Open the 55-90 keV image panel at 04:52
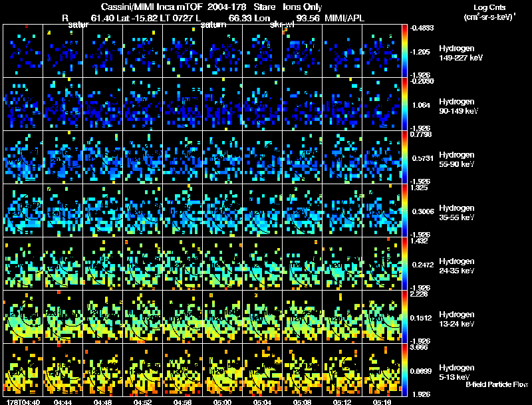 coord(142,158)
